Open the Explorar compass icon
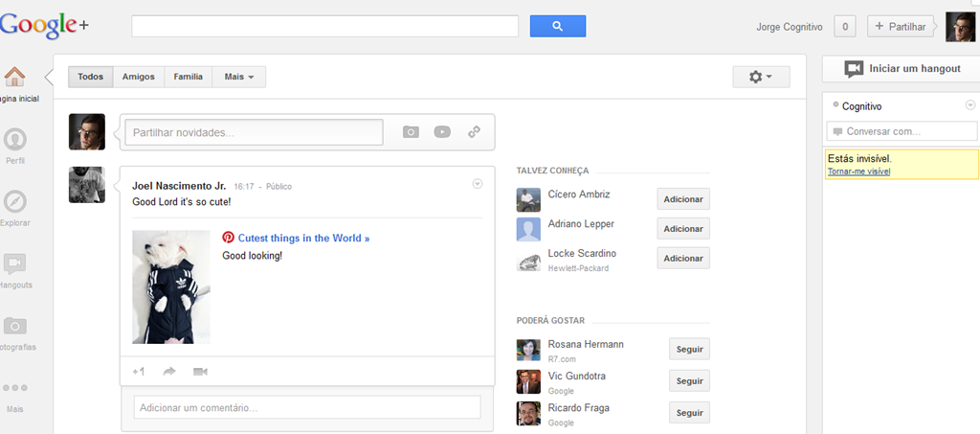Viewport: 980px width, 434px height. click(x=14, y=201)
